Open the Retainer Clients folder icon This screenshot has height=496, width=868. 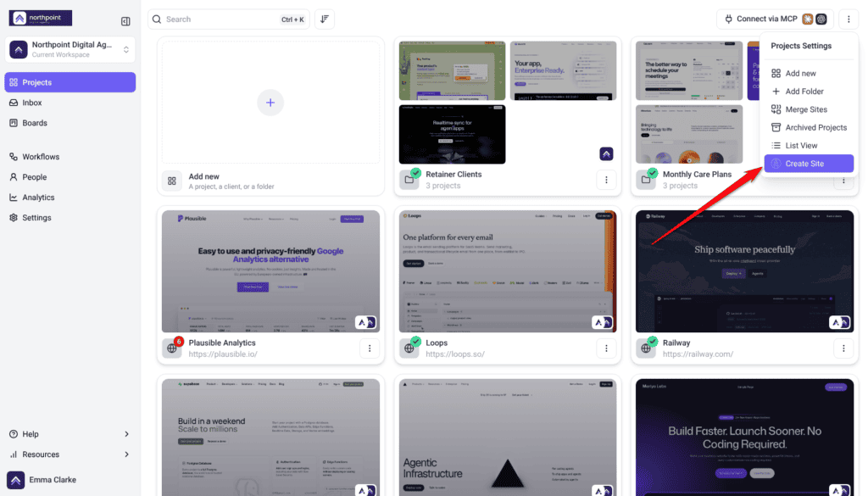[x=409, y=180]
